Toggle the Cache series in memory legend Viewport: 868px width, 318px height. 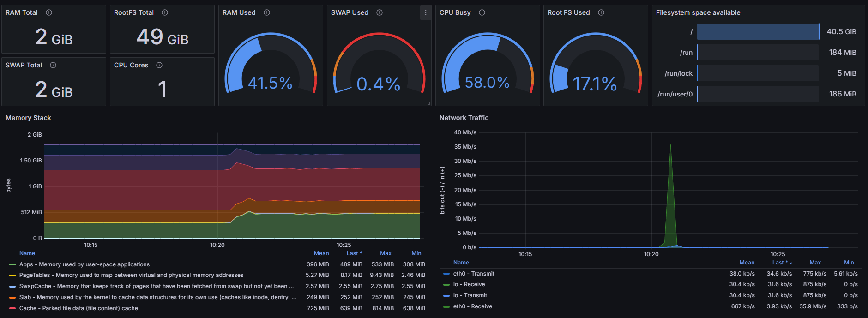pos(78,308)
